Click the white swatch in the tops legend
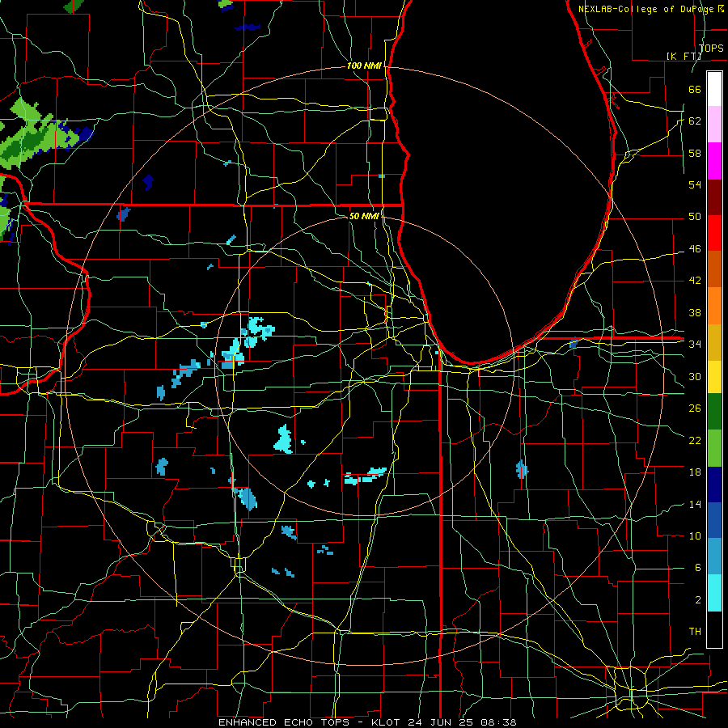728x728 pixels. click(714, 89)
